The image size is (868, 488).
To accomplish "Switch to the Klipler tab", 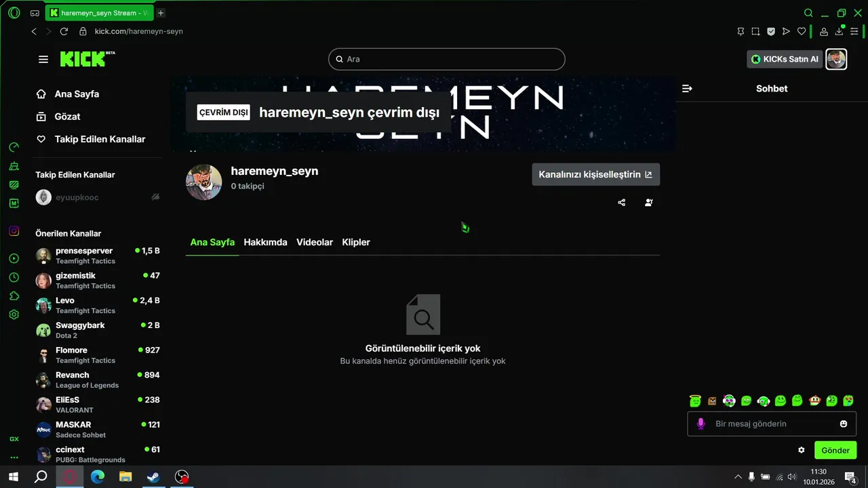I will 356,242.
